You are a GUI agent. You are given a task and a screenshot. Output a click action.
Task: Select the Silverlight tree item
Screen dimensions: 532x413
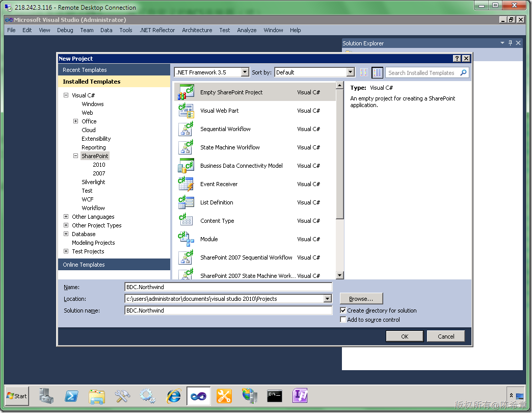pyautogui.click(x=93, y=182)
